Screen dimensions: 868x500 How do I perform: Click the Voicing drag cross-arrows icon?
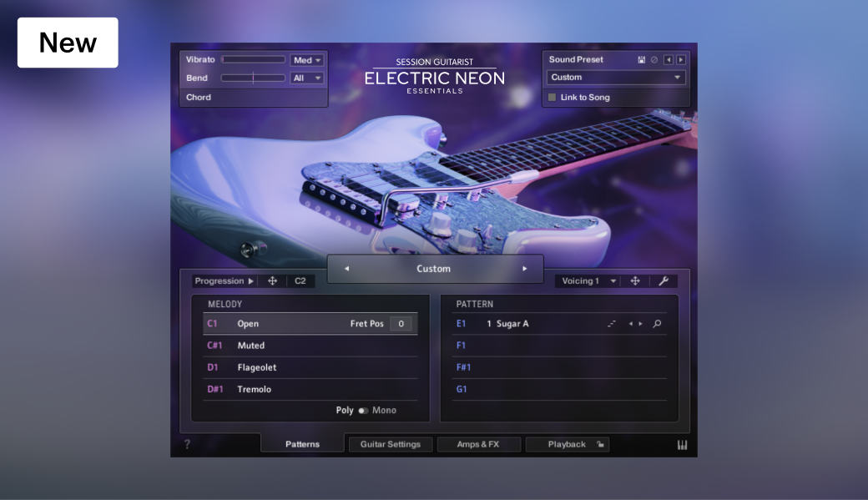(635, 281)
